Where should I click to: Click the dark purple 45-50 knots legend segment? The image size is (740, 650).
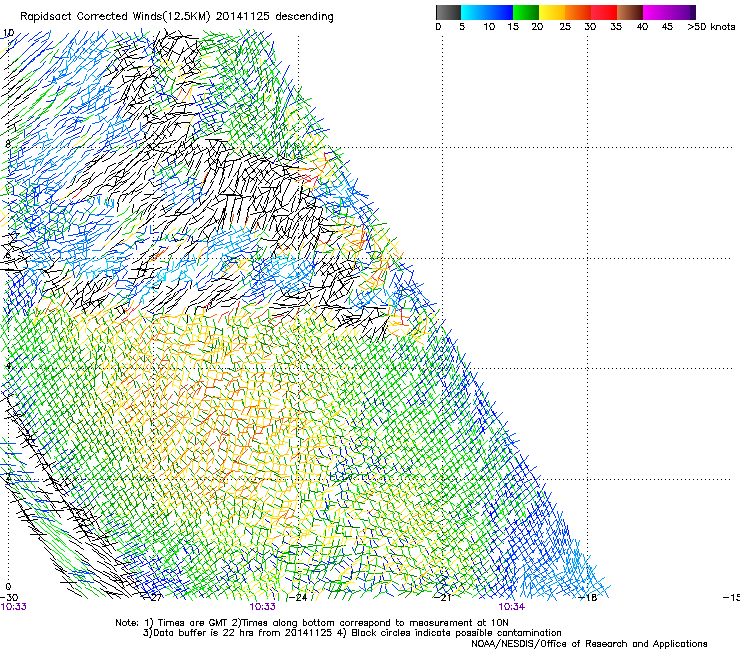click(683, 12)
